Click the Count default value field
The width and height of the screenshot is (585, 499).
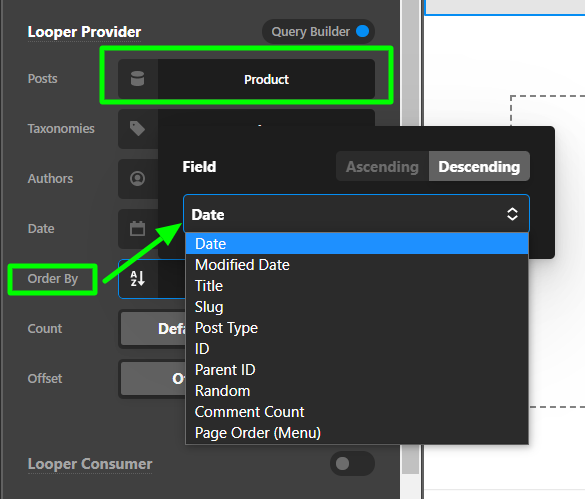[x=153, y=328]
